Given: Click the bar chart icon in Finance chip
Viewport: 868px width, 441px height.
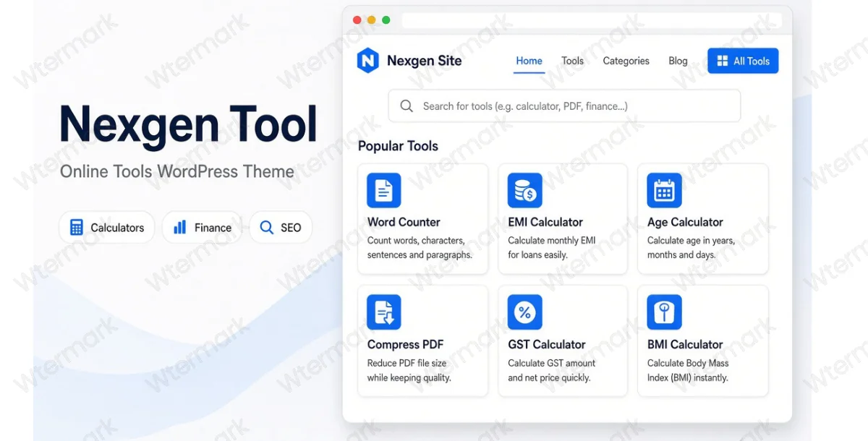Looking at the screenshot, I should [x=179, y=228].
